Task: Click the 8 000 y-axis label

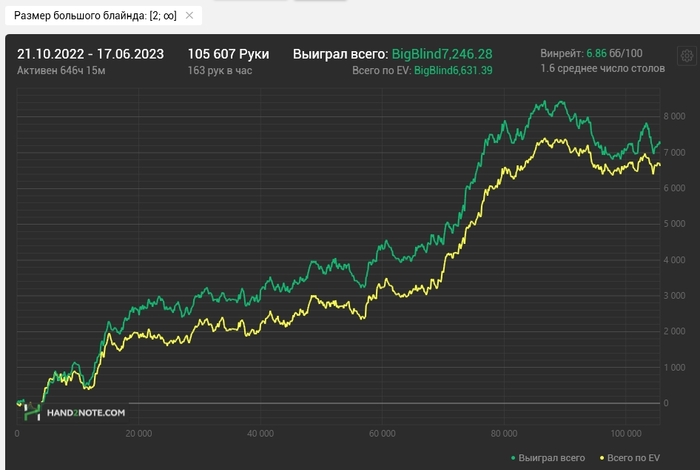Action: coord(674,116)
